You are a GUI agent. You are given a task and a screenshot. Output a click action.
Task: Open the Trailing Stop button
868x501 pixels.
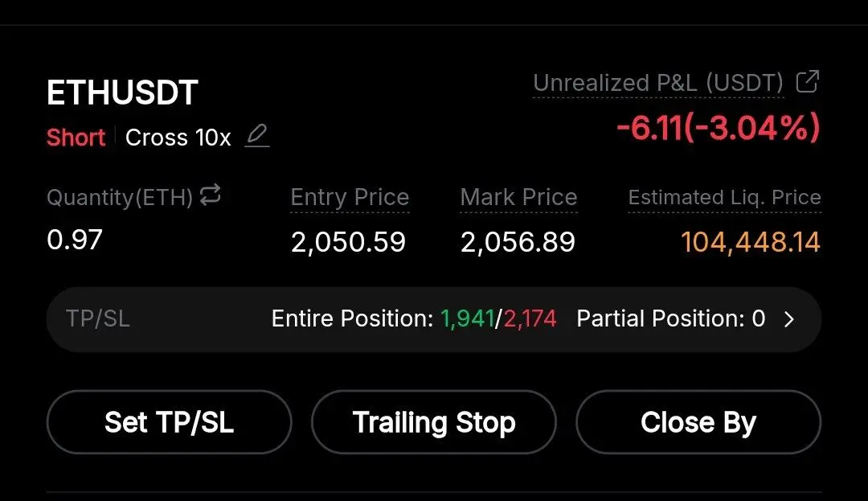(x=434, y=422)
